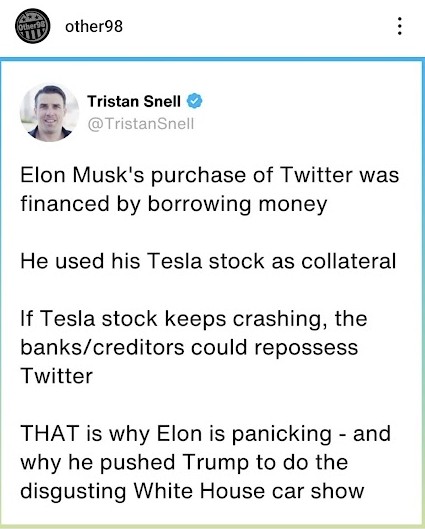The width and height of the screenshot is (425, 529).
Task: Open the other98 profile avatar
Action: (x=32, y=26)
